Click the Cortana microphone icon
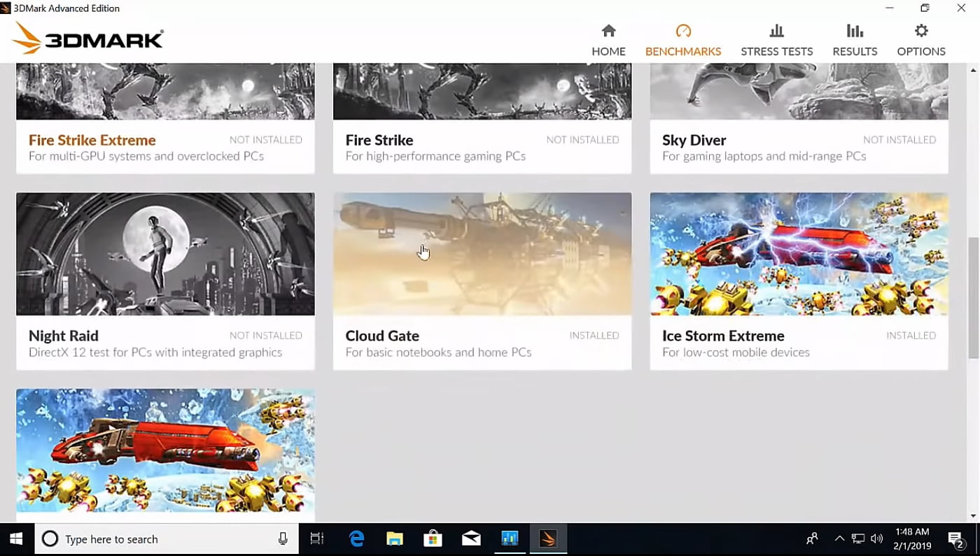Viewport: 980px width, 556px height. [283, 539]
